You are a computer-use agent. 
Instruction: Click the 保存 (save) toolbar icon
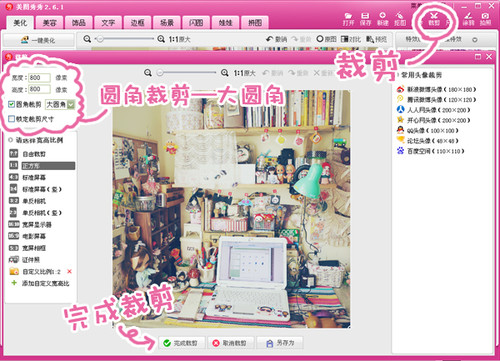pos(365,19)
